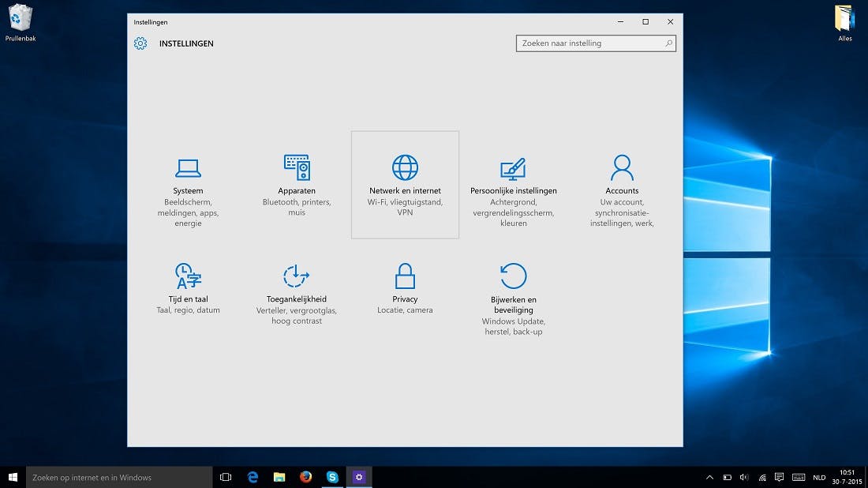Click the Instellingen gear icon in header
This screenshot has height=488, width=868.
click(x=140, y=43)
